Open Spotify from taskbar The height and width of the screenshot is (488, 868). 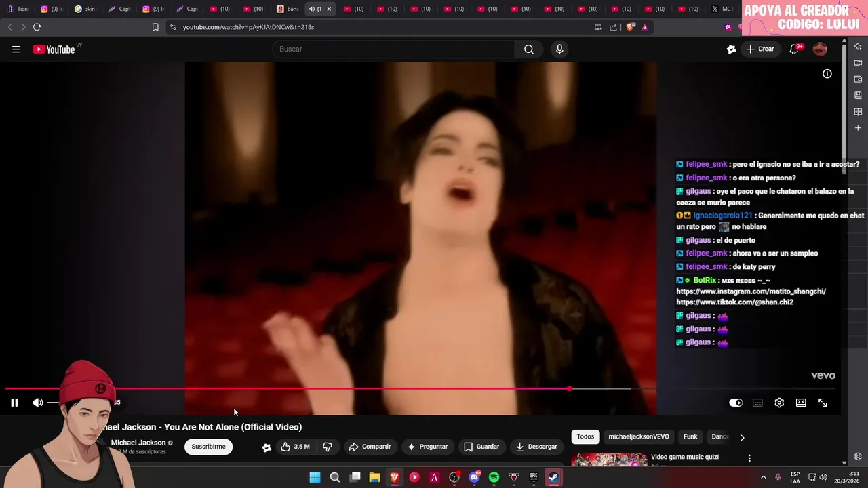pyautogui.click(x=494, y=477)
